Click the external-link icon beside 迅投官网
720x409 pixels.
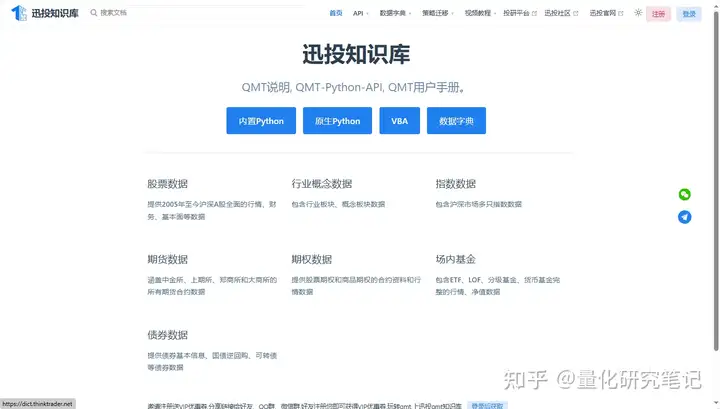click(621, 14)
